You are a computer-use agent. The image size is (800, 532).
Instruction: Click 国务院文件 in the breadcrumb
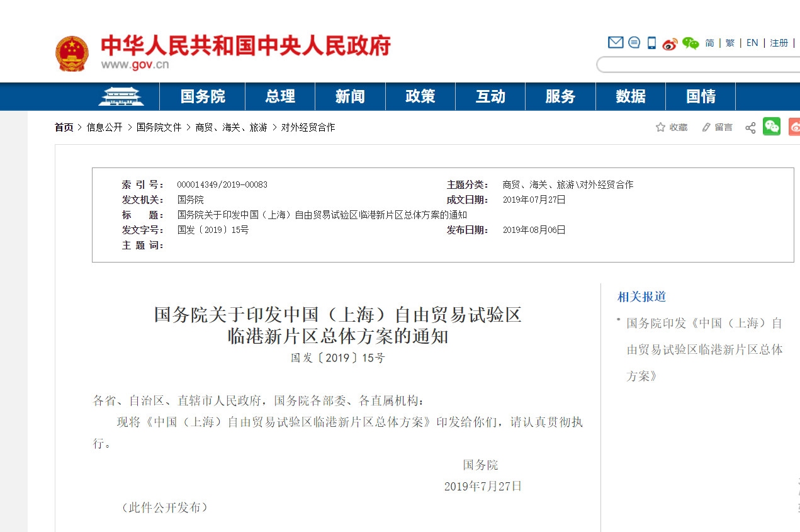click(159, 127)
